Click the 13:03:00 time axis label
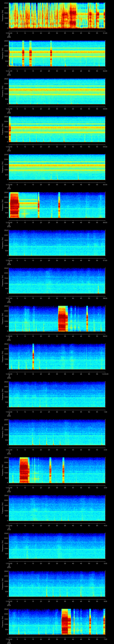Image resolution: width=114 pixels, height=644 pixels. point(9,525)
